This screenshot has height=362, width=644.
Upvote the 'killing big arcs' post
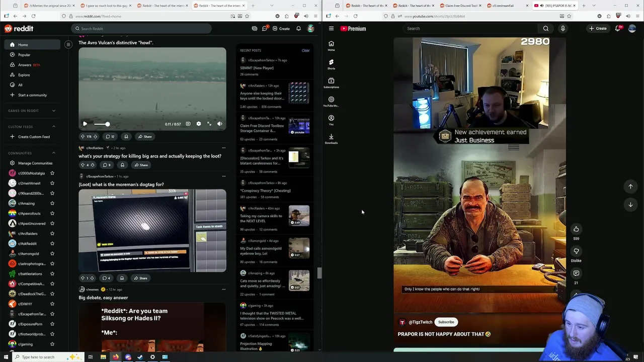[x=83, y=165]
